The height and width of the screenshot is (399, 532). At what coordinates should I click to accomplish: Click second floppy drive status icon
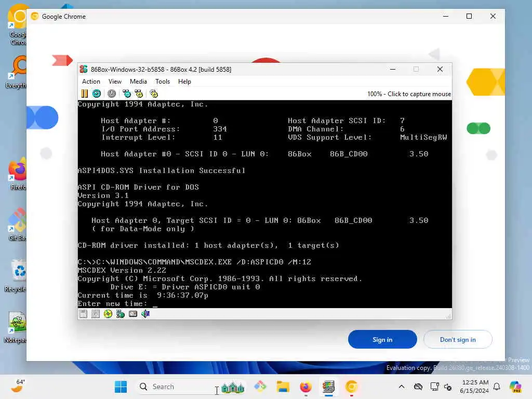click(96, 314)
